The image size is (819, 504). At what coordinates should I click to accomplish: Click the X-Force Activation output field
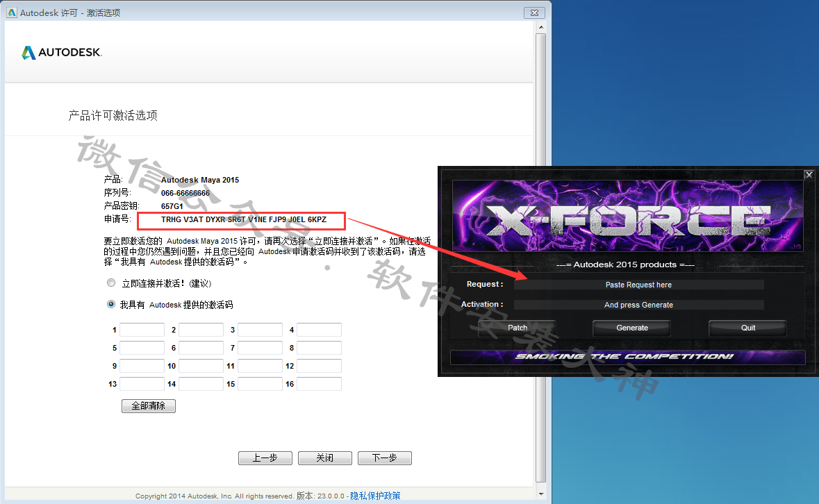coord(638,305)
